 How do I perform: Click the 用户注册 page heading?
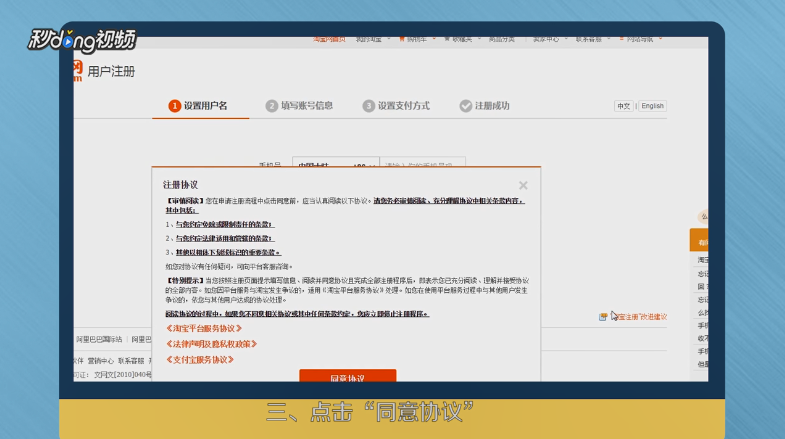click(x=111, y=72)
